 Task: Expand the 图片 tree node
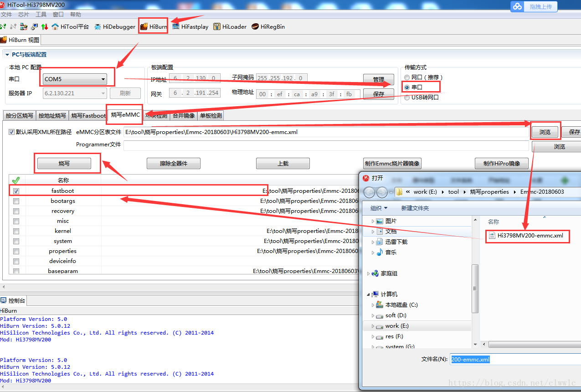[x=373, y=221]
